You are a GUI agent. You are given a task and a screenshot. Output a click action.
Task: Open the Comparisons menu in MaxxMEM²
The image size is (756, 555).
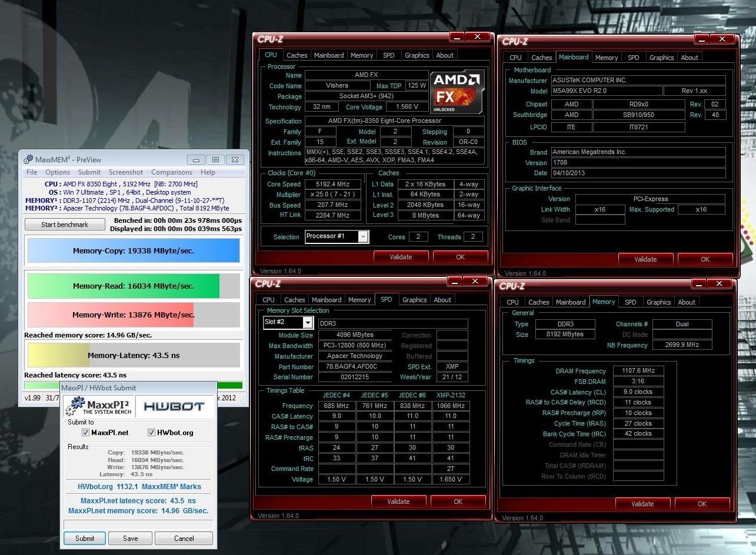pos(172,172)
